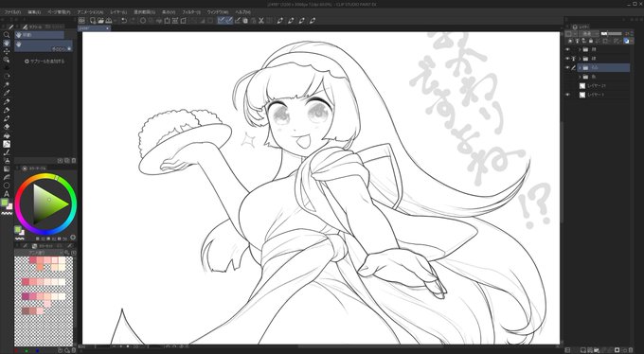Toggle visibility of the selected folder layer
This screenshot has width=644, height=354.
567,68
